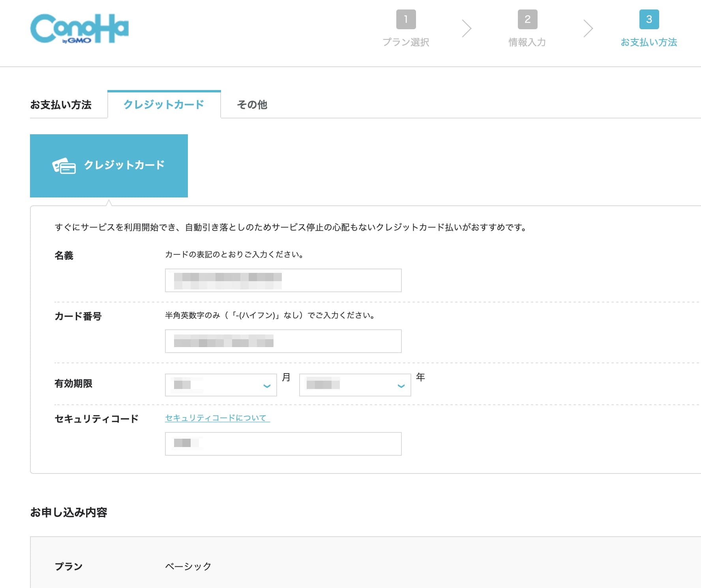The width and height of the screenshot is (701, 588).
Task: Click the カード番号 card number field
Action: (x=283, y=341)
